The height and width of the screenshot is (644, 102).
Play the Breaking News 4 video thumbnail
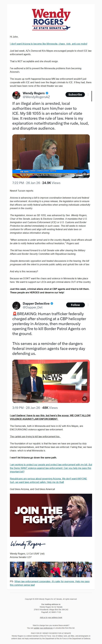coord(51,381)
